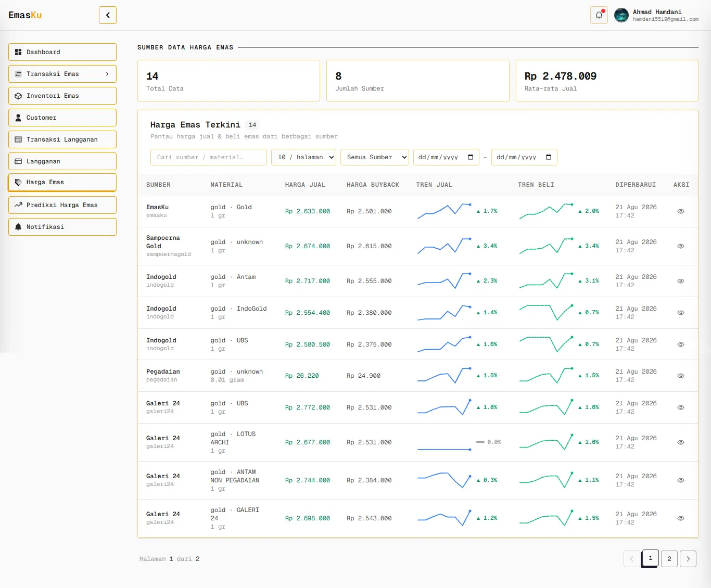Viewport: 711px width, 588px height.
Task: Open Ahmad Hamdani's profile avatar
Action: coord(621,15)
